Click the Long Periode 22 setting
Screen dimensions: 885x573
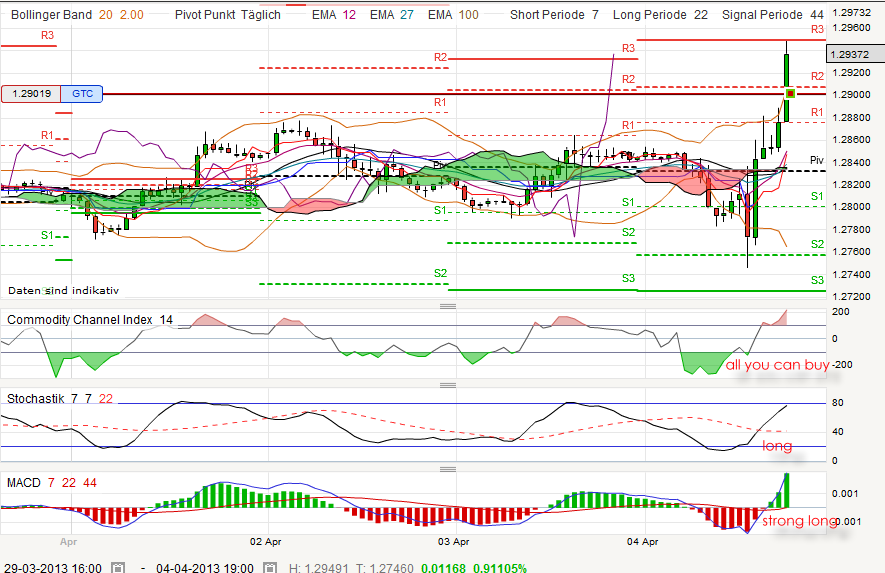[x=660, y=15]
